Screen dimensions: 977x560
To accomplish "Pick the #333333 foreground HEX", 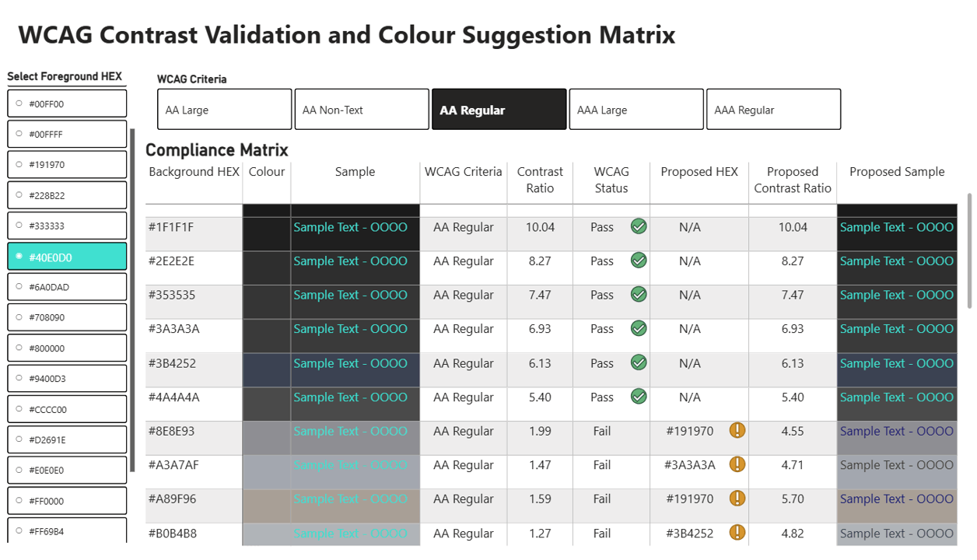I will (x=67, y=226).
